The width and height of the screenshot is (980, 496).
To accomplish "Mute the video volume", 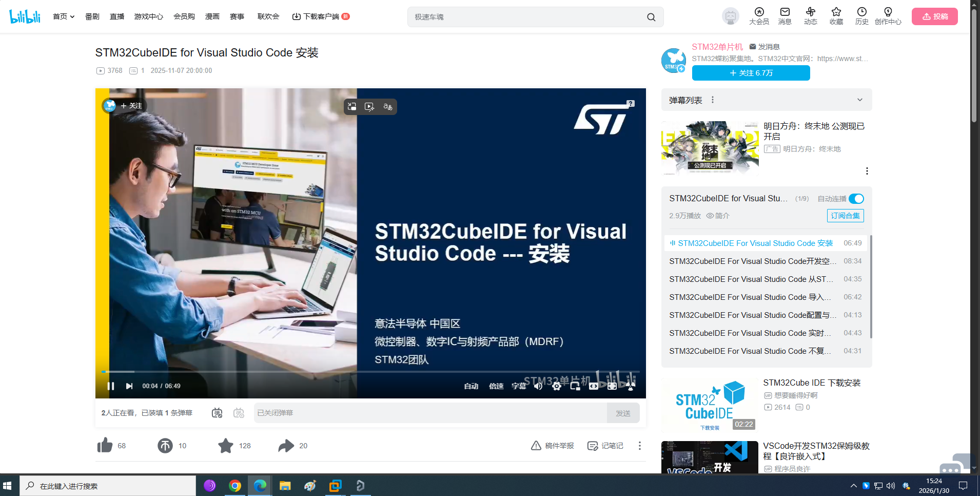I will (x=538, y=386).
